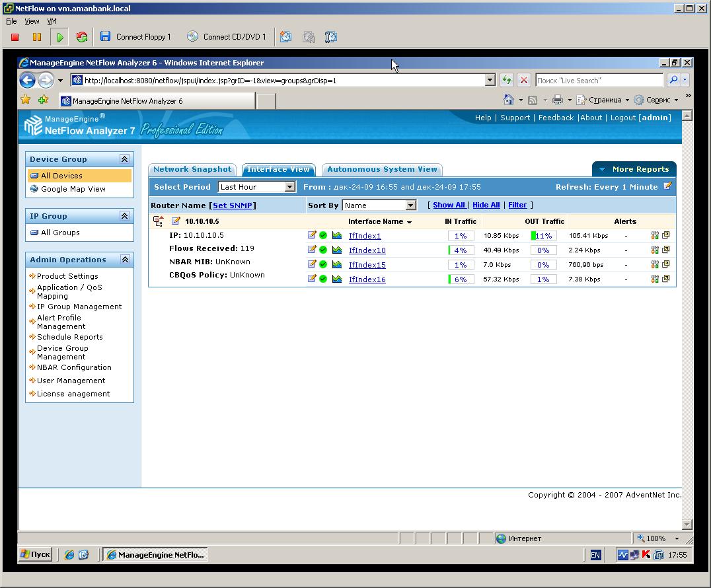Open the Страница page menu

602,100
